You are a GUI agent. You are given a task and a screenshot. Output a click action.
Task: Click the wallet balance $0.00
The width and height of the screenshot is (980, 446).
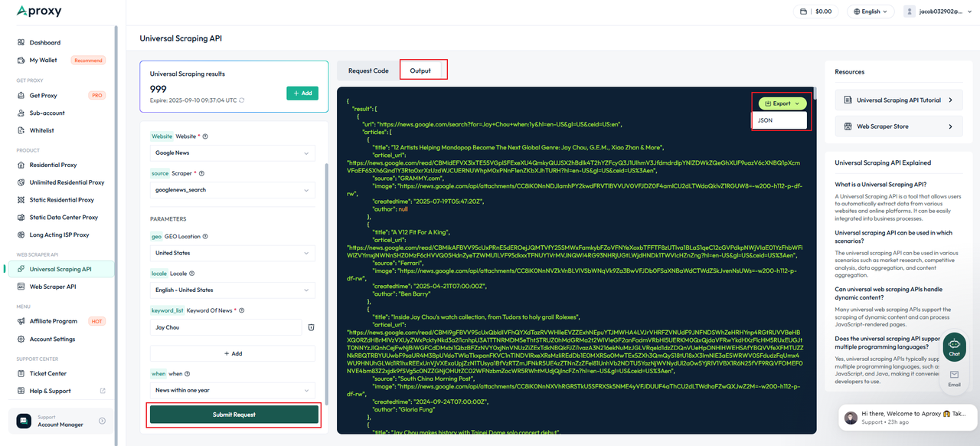coord(815,11)
